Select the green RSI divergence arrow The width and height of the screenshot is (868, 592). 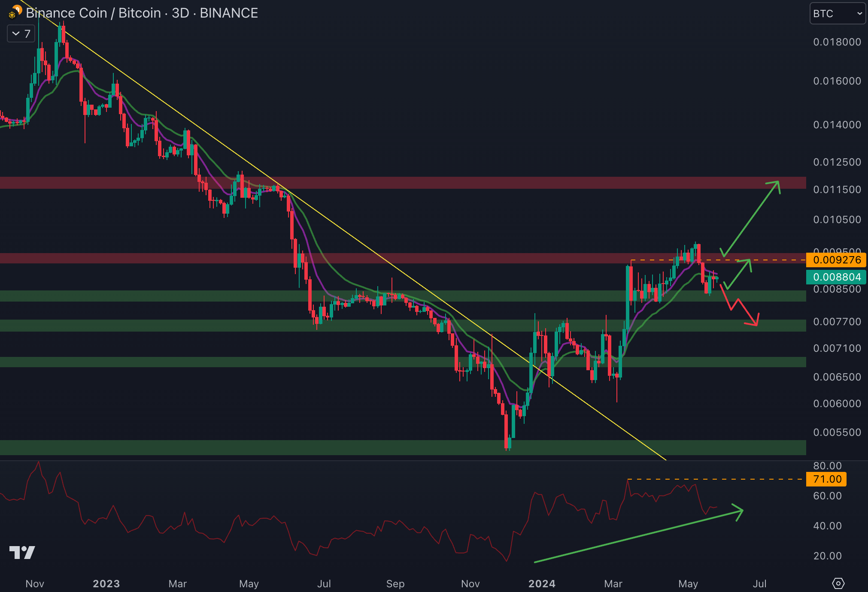click(640, 536)
